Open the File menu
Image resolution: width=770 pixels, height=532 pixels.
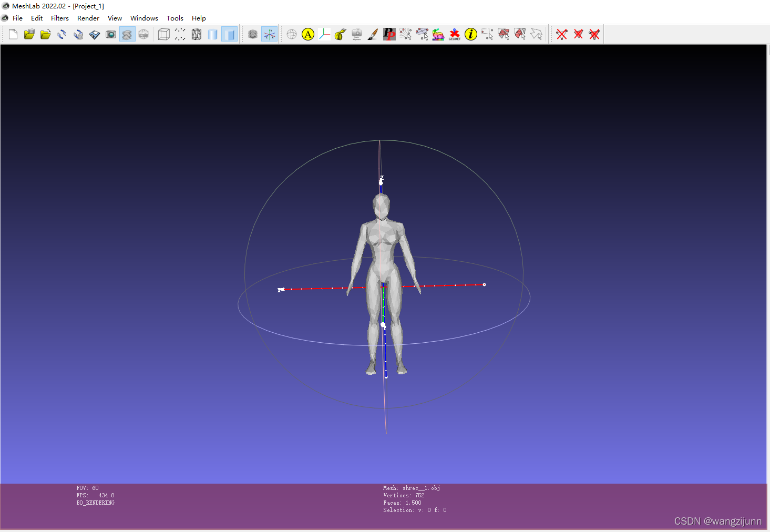click(x=17, y=18)
